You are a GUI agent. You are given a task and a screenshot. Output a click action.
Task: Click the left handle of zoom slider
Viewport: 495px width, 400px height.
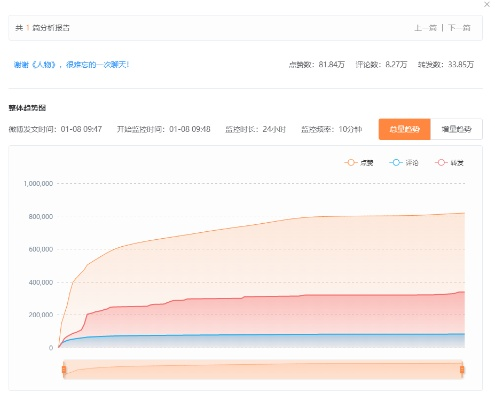pos(64,369)
